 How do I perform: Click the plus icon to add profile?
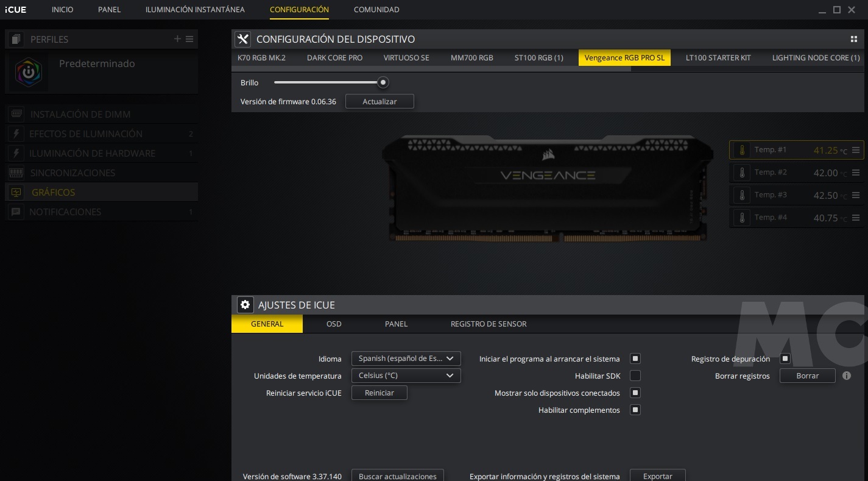coord(177,39)
